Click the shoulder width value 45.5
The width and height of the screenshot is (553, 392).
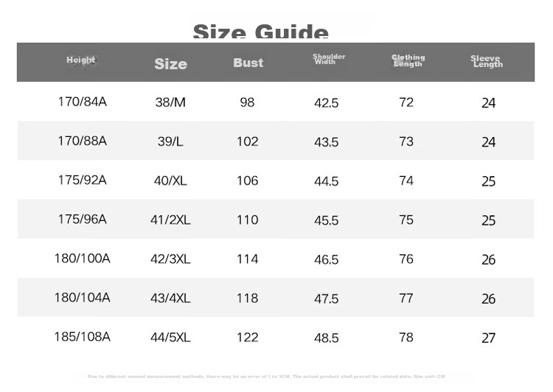[x=326, y=220]
